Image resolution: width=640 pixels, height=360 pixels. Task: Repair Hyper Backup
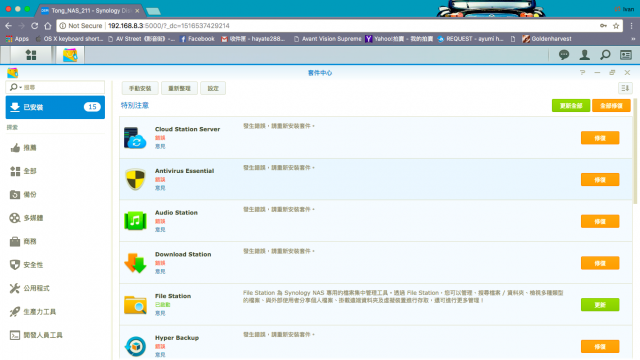click(x=600, y=347)
